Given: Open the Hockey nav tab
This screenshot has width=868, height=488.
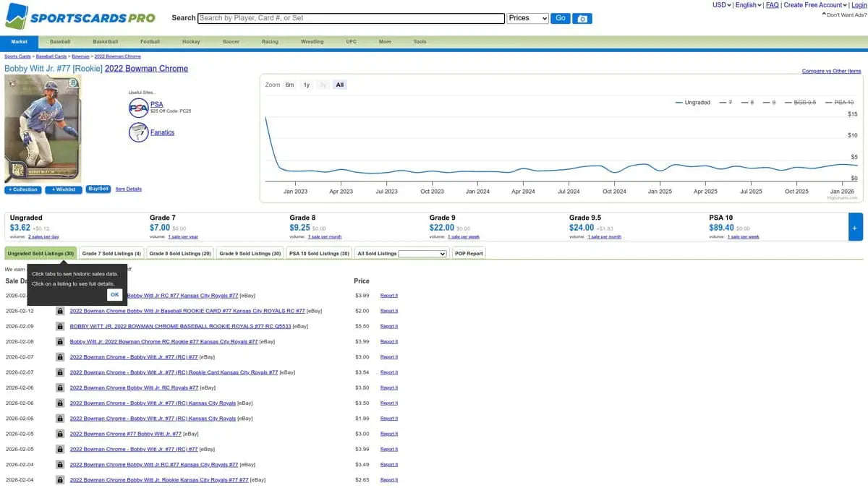Looking at the screenshot, I should [191, 42].
